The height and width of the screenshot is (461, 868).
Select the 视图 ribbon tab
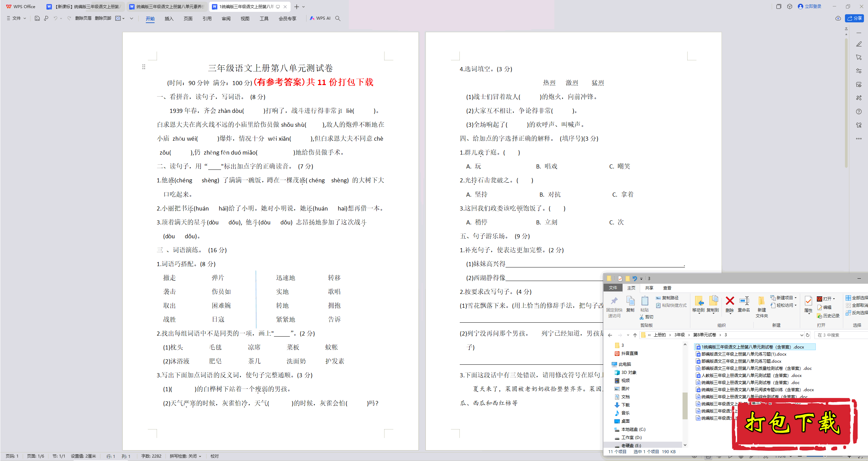(x=245, y=19)
